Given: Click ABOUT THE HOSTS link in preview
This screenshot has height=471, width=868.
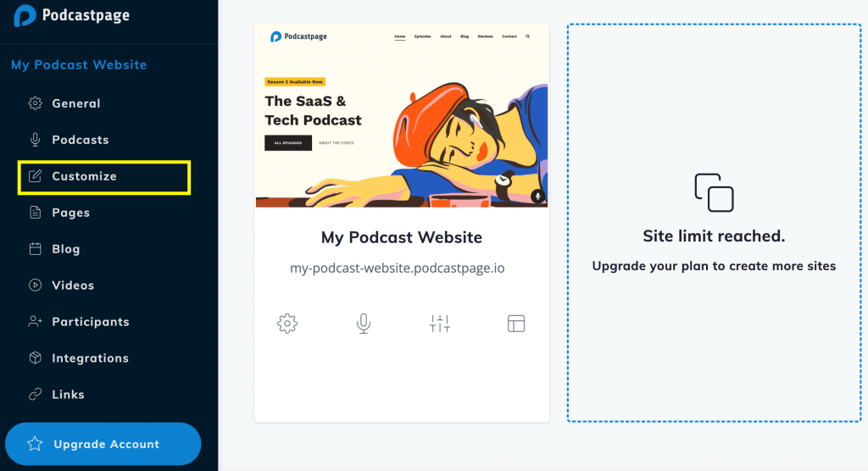Looking at the screenshot, I should point(336,143).
